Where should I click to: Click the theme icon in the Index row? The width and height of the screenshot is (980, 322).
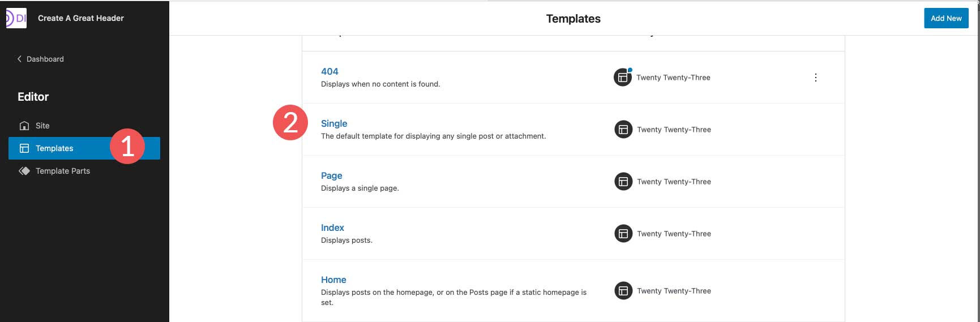point(623,234)
